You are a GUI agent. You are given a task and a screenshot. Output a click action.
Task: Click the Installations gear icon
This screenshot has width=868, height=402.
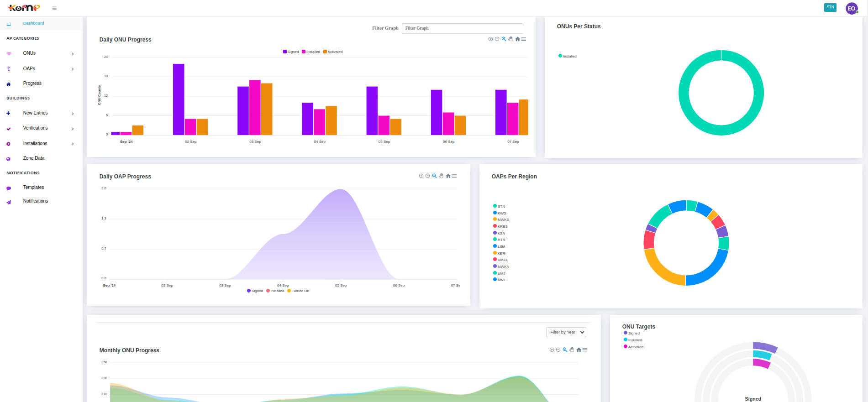(8, 144)
